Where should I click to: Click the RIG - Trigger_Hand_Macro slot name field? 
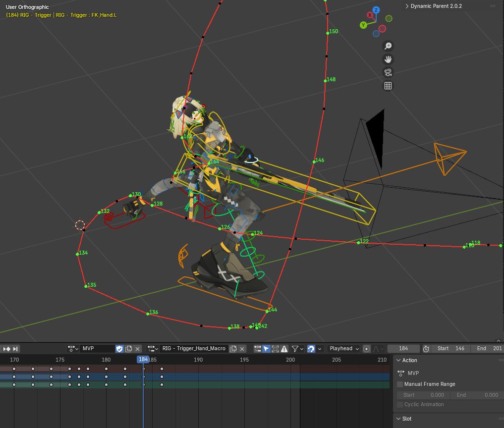(194, 349)
